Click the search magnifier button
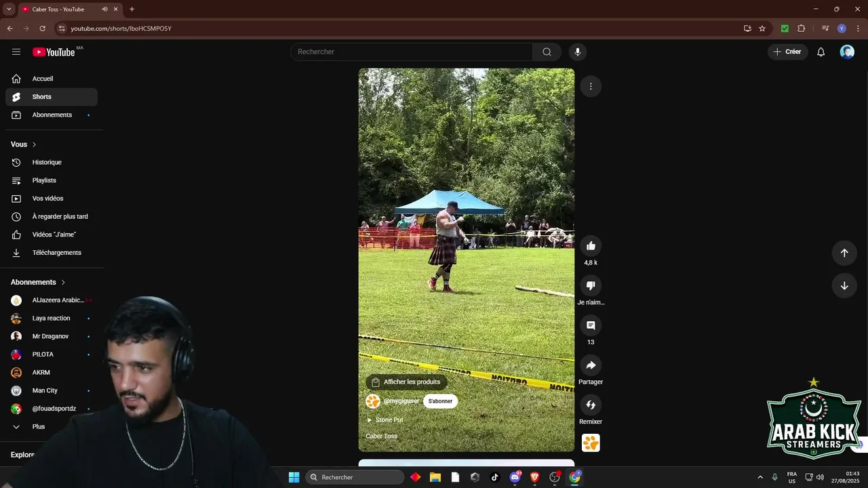Image resolution: width=868 pixels, height=488 pixels. 547,52
